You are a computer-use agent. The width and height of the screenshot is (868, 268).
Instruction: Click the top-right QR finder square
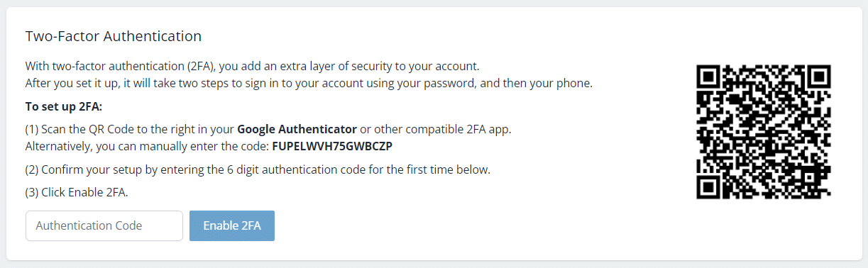(818, 78)
